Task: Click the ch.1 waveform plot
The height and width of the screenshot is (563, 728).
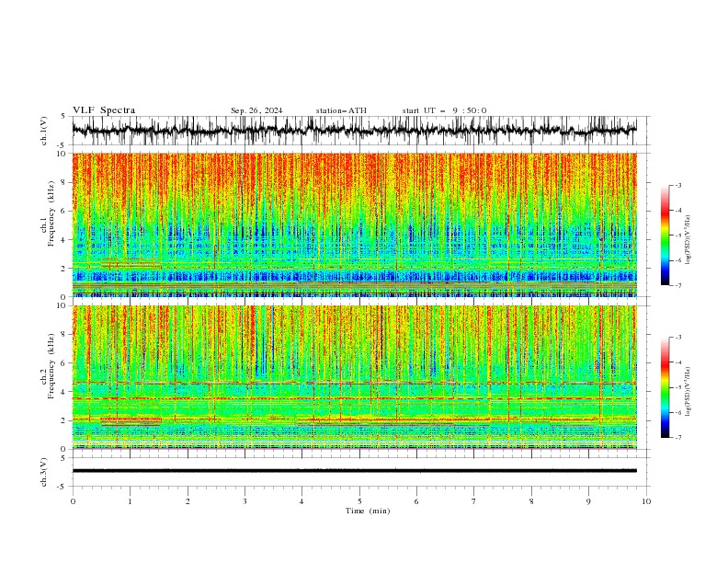Action: 355,131
